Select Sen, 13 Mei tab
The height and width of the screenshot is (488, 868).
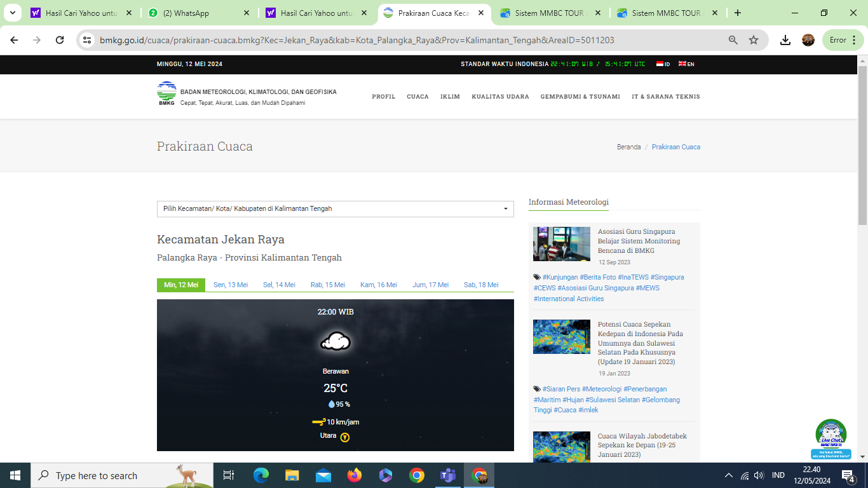231,285
